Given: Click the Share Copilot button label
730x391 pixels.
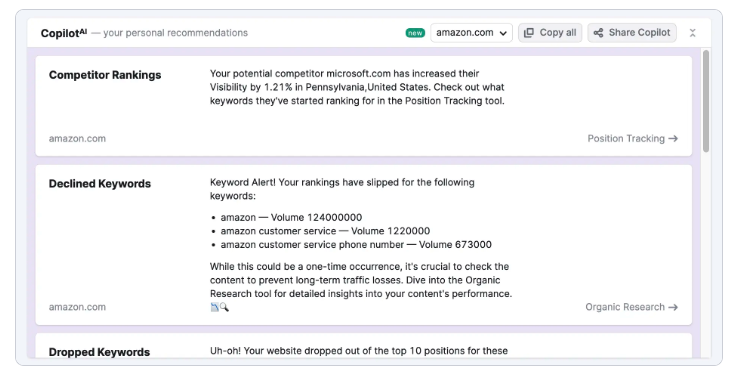Looking at the screenshot, I should coord(639,33).
